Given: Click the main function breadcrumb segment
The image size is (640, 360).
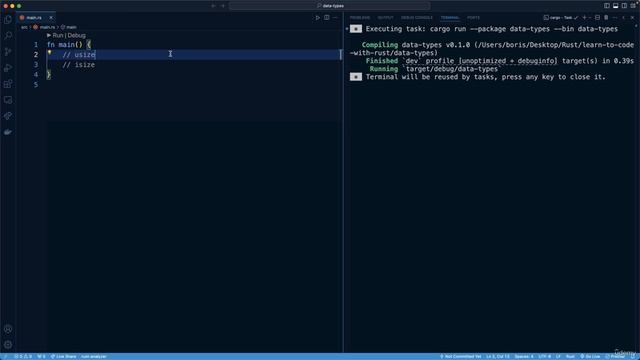Looking at the screenshot, I should click(69, 27).
